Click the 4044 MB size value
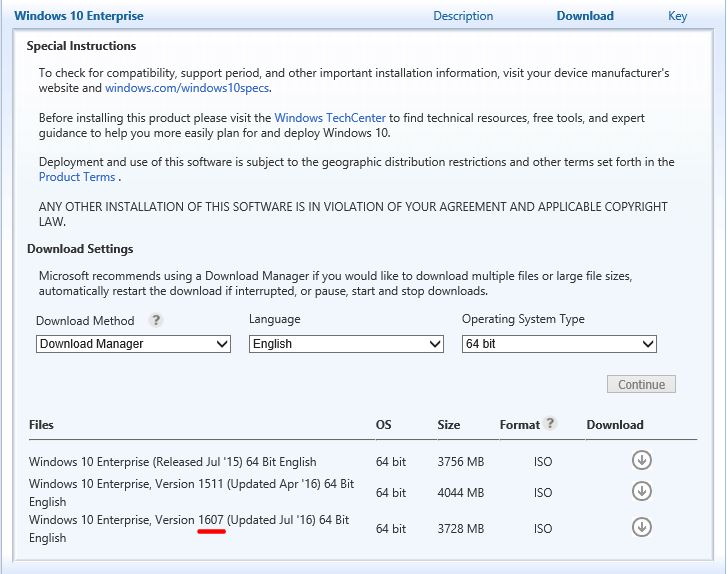The image size is (727, 574). [461, 492]
